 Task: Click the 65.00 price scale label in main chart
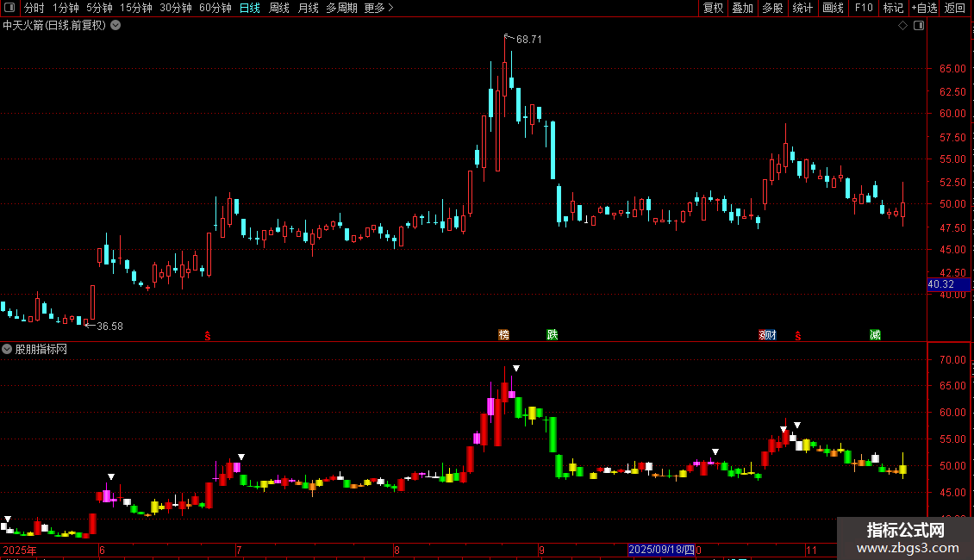(x=952, y=68)
